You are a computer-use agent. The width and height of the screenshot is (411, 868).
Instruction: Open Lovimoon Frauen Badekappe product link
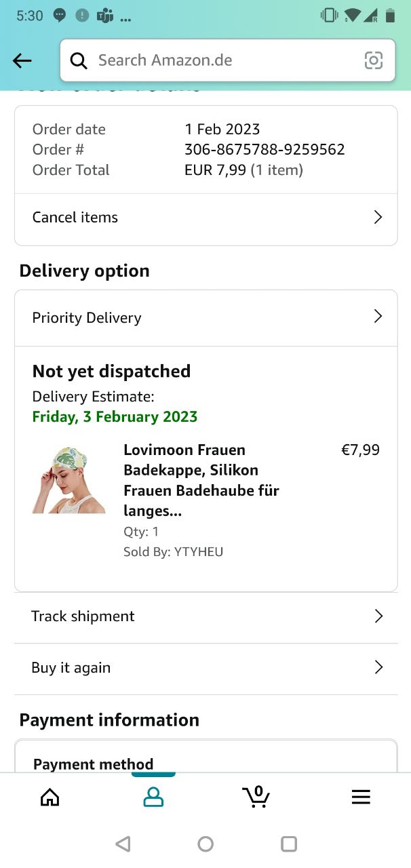click(201, 480)
